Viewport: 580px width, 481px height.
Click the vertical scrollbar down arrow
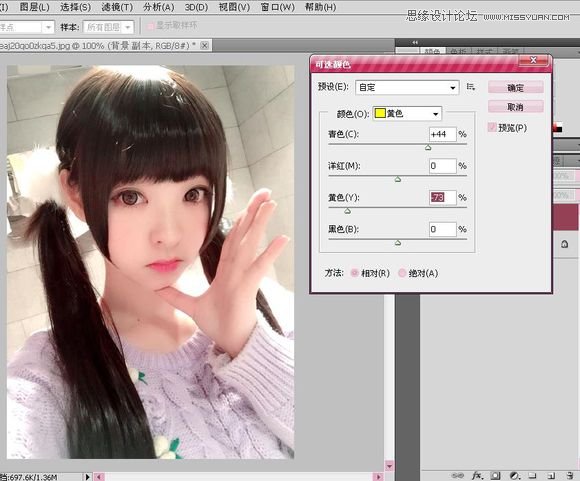click(389, 465)
